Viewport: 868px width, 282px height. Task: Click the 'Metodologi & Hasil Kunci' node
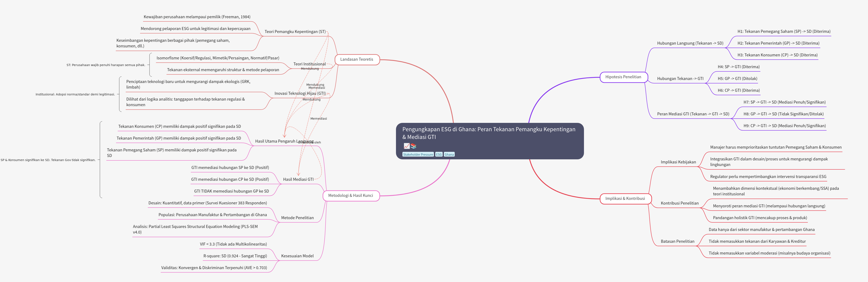[x=350, y=196]
